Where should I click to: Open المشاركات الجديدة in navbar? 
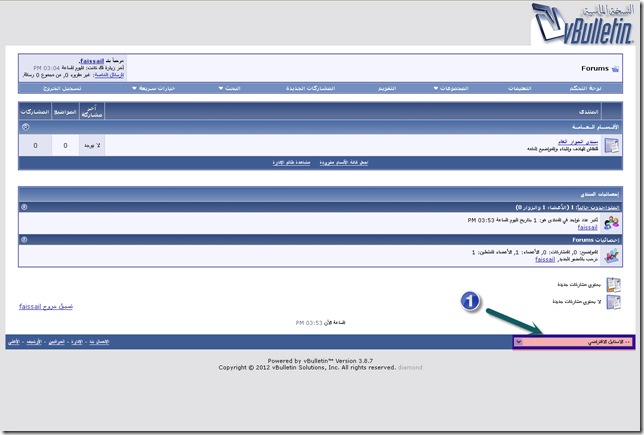click(310, 88)
